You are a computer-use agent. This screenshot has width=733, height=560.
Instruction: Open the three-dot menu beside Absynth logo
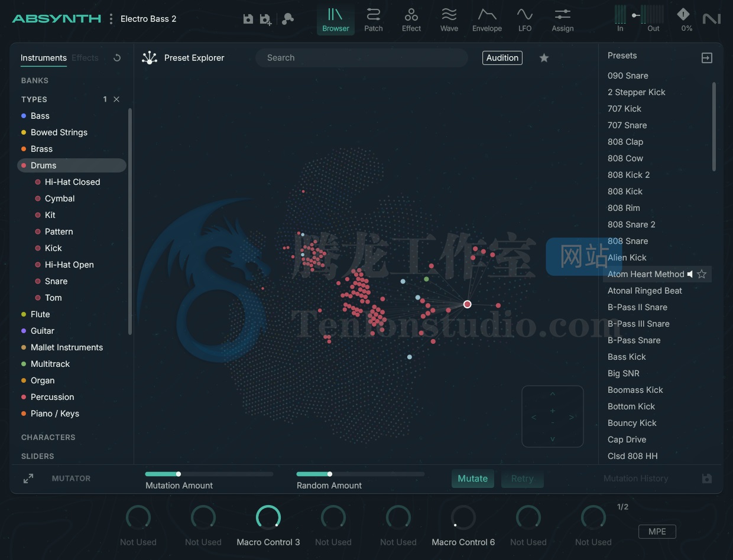coord(111,19)
